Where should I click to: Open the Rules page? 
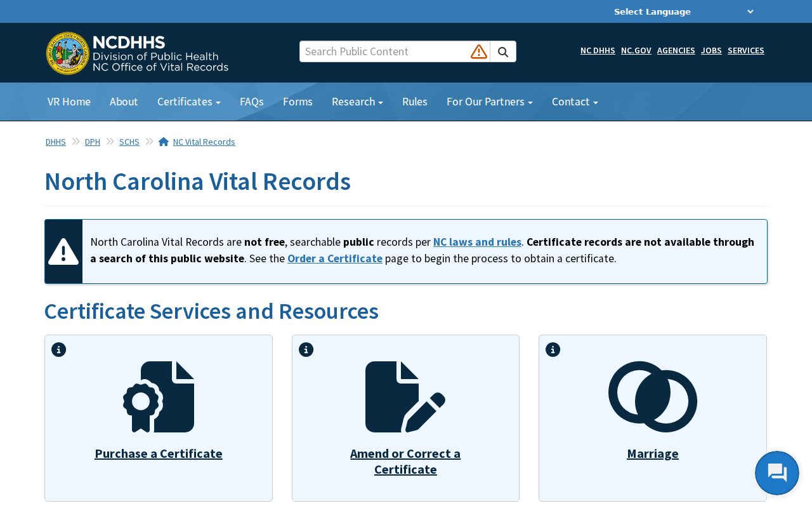tap(415, 102)
